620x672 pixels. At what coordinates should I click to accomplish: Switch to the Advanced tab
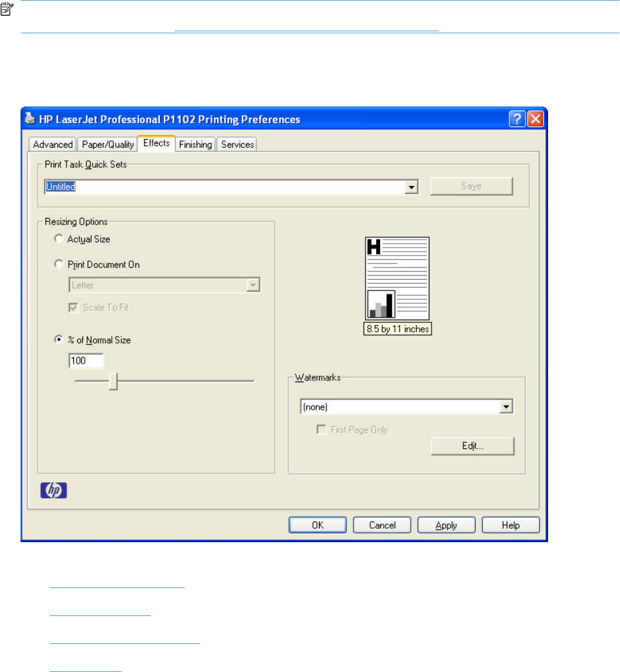point(53,145)
